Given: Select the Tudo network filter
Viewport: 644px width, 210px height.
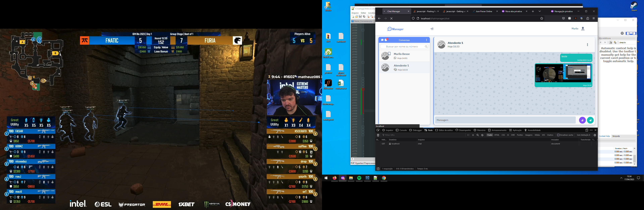Looking at the screenshot, I should pyautogui.click(x=490, y=135).
